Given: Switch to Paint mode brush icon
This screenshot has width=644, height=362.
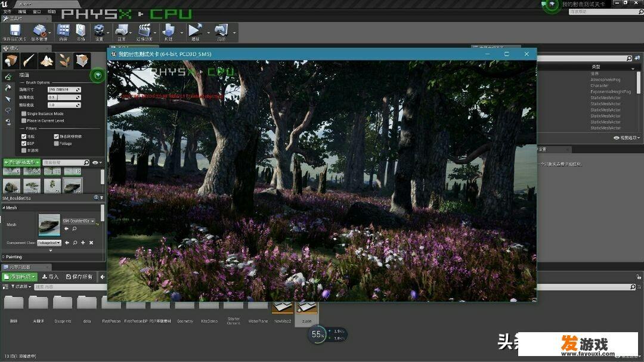Looking at the screenshot, I should coord(29,61).
